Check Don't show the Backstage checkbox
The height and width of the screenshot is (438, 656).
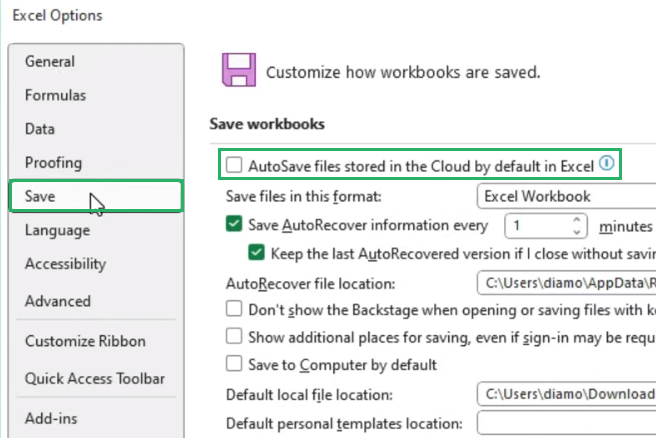(x=234, y=309)
